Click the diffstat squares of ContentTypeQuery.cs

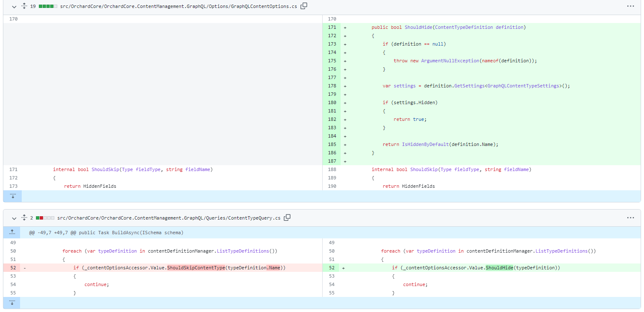tap(45, 218)
